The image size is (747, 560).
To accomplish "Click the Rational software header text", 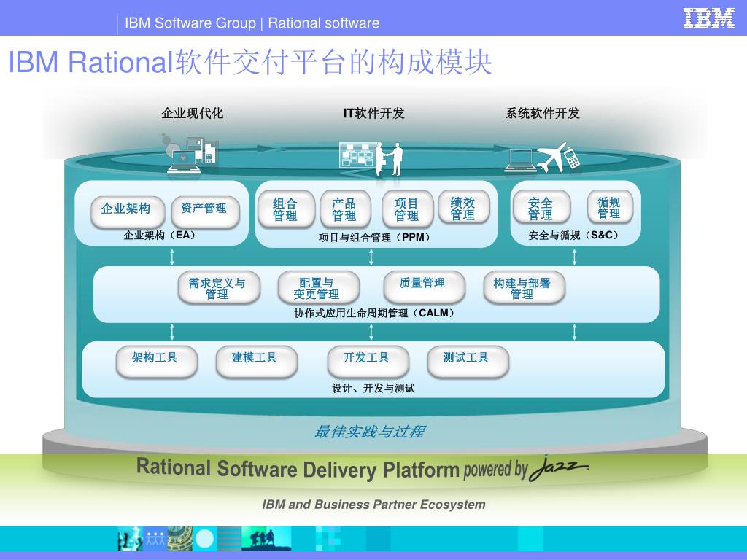I will point(324,23).
